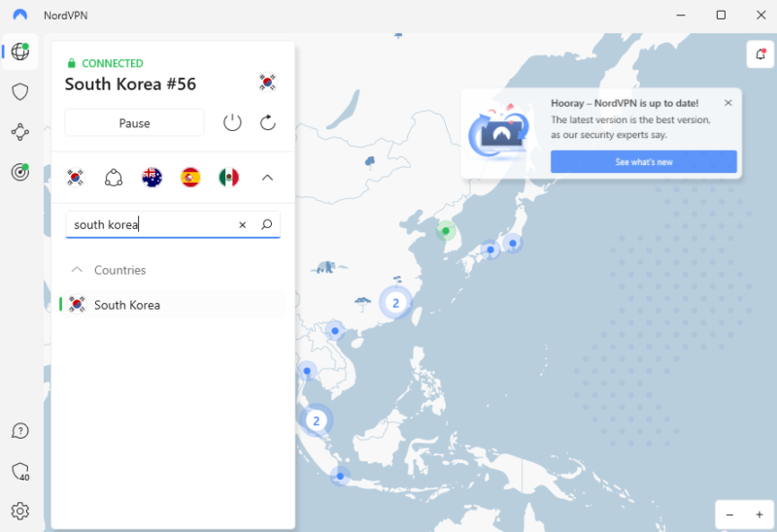Click the Thailand server pin on map
Viewport: 777px width, 532px height.
[x=307, y=371]
